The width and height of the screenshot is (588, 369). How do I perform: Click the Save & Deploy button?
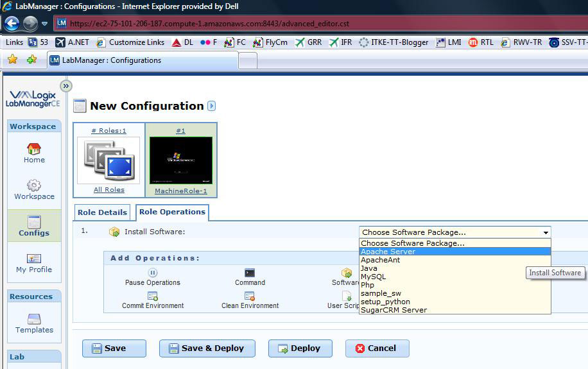[x=207, y=348]
